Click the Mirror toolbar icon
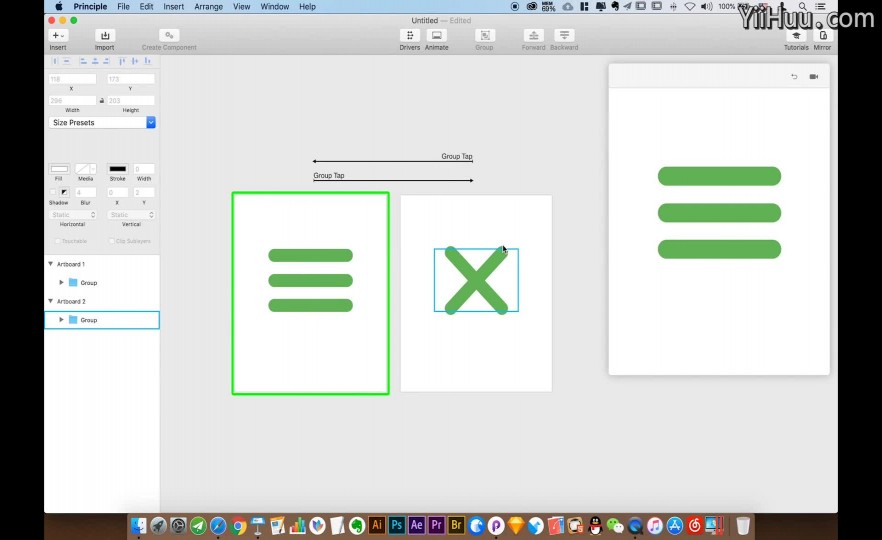 point(823,36)
